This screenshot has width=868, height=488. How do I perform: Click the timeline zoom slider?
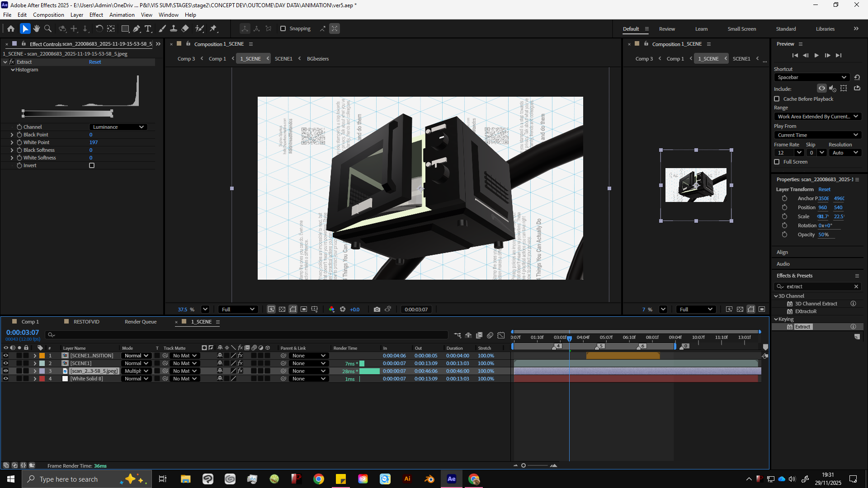pos(534,465)
